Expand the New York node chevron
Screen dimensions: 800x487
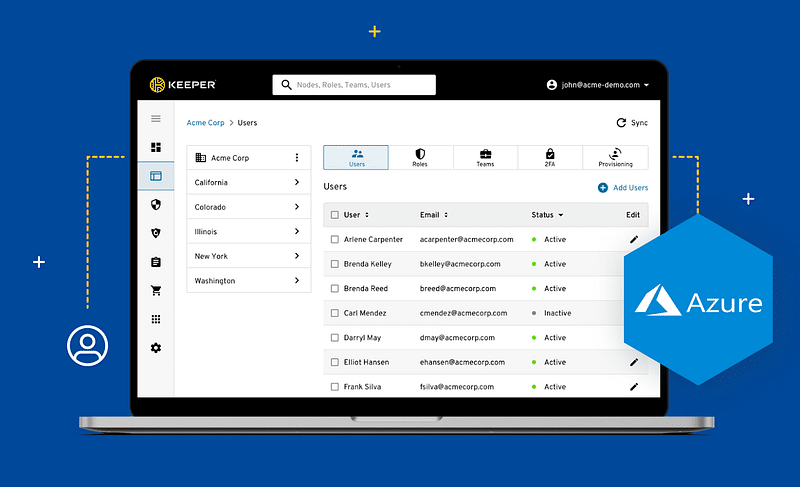297,255
